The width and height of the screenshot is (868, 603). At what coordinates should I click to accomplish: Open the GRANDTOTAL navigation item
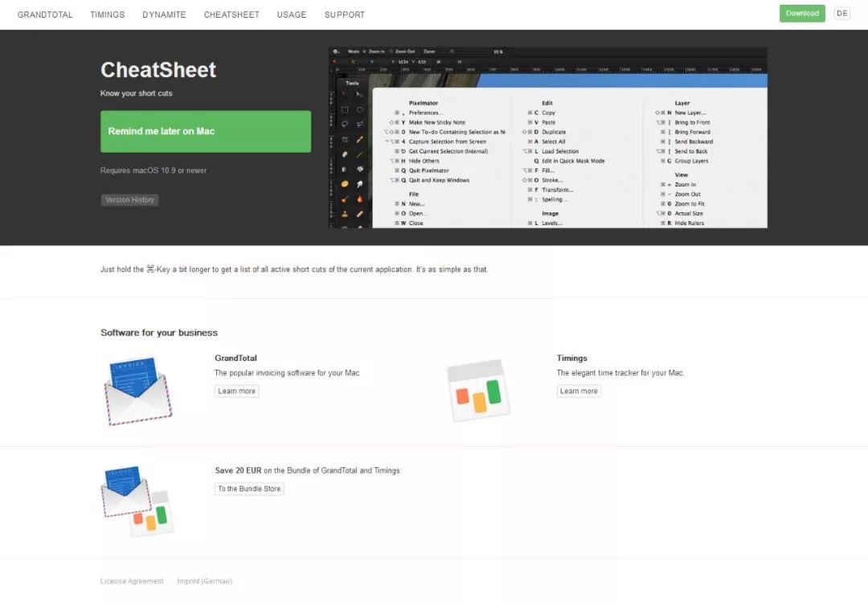47,14
